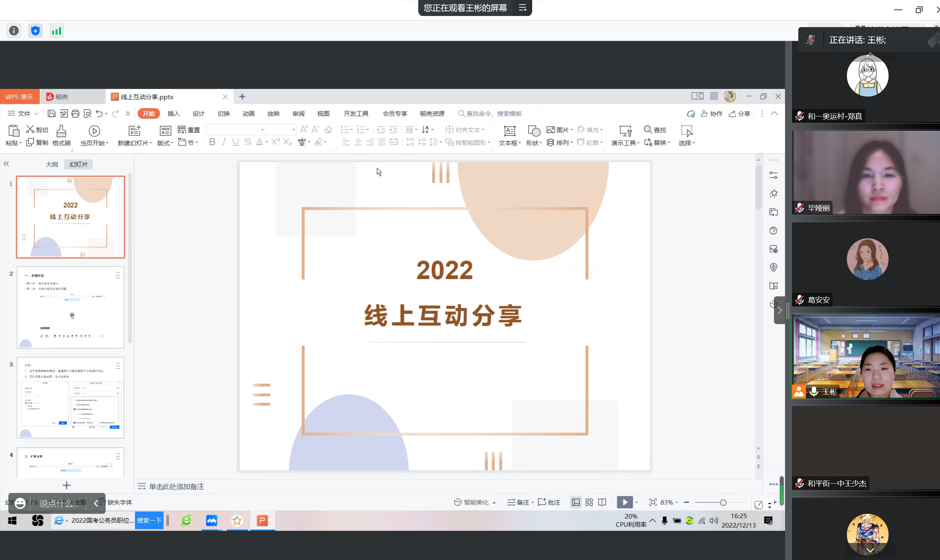Click the Find (查找) magnifier icon

pyautogui.click(x=648, y=130)
